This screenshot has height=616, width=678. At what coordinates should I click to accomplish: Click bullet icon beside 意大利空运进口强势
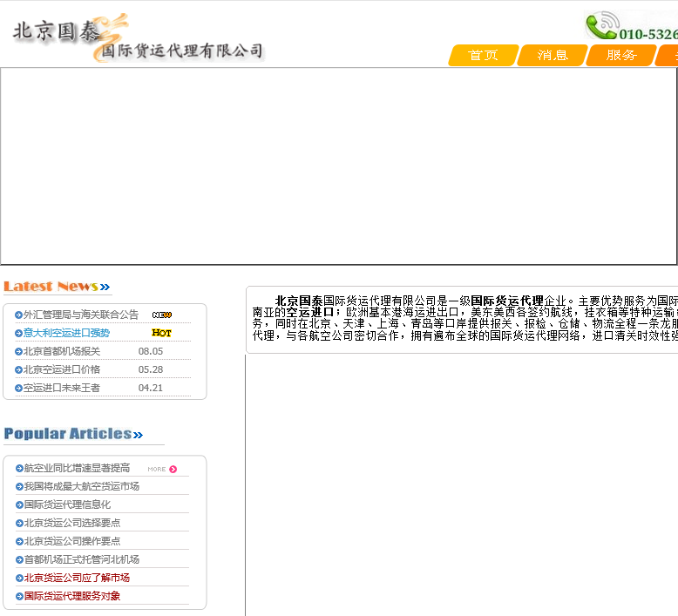(18, 334)
